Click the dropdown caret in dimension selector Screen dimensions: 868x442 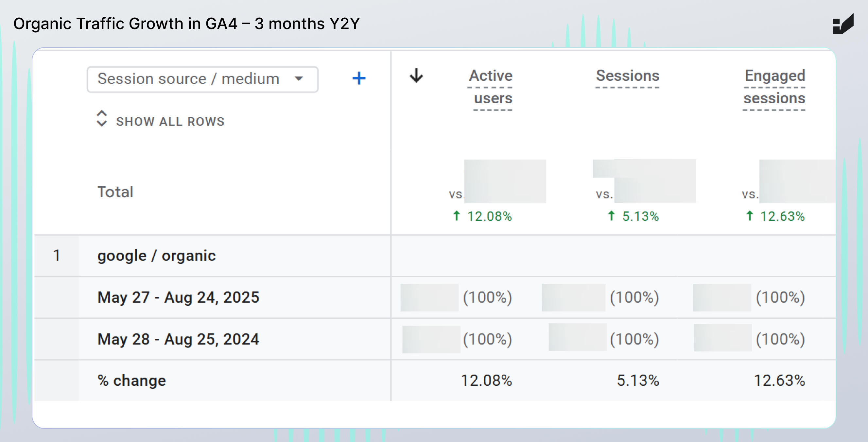299,79
